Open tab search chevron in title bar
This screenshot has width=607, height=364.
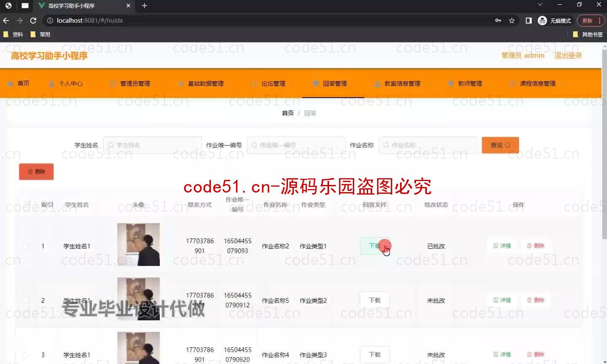pos(540,5)
